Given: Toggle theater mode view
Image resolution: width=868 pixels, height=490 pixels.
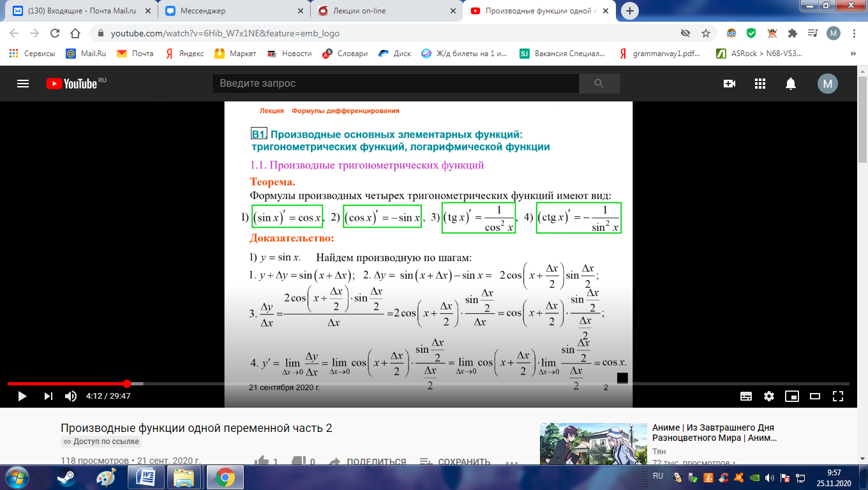Looking at the screenshot, I should coord(815,396).
